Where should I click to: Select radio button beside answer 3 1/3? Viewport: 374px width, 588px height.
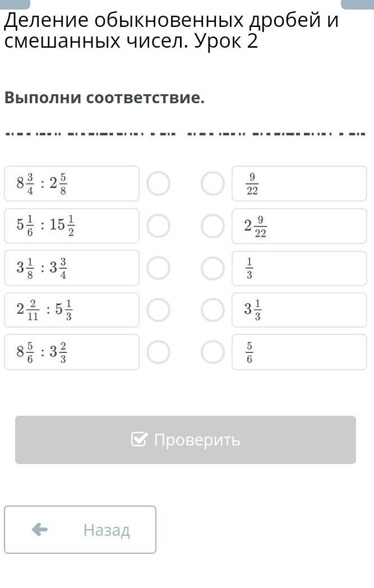(213, 310)
